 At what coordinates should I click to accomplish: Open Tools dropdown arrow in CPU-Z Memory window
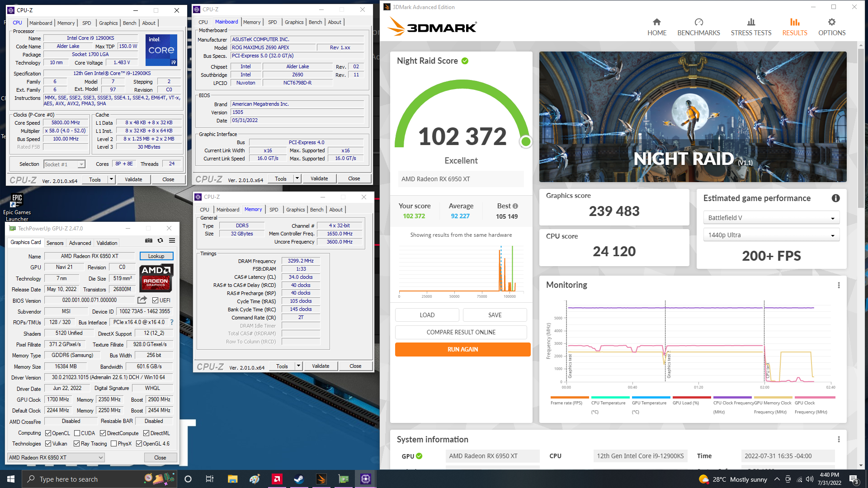tap(298, 366)
